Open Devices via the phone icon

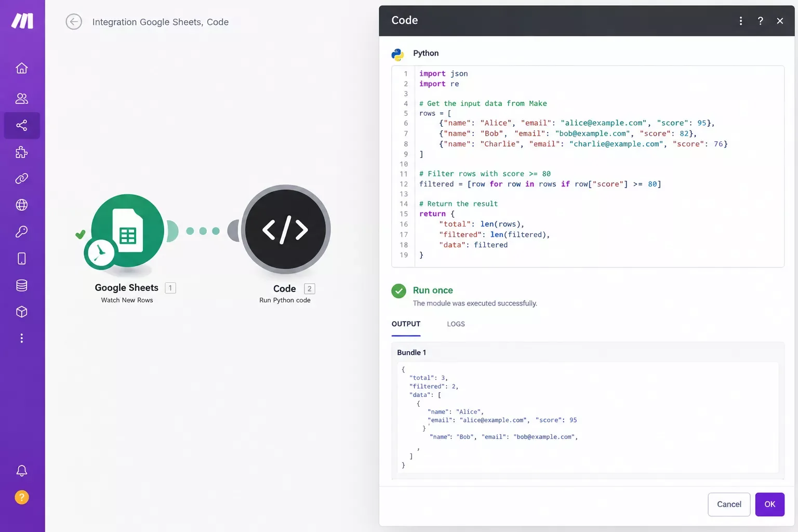[22, 258]
